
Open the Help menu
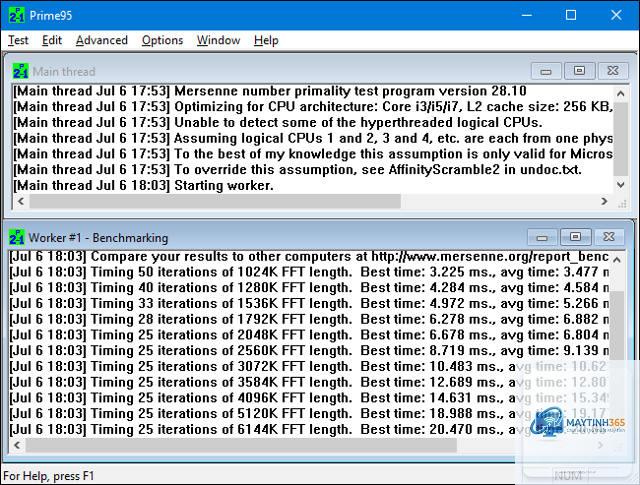[x=266, y=40]
